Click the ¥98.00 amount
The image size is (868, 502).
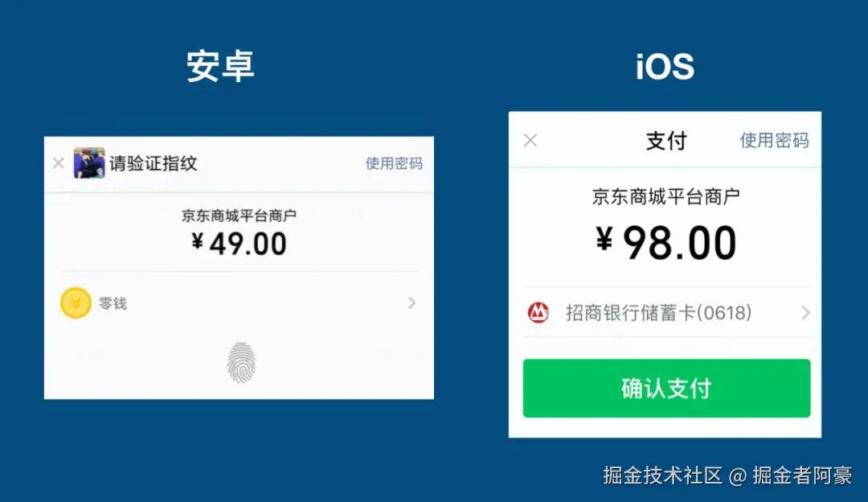666,243
